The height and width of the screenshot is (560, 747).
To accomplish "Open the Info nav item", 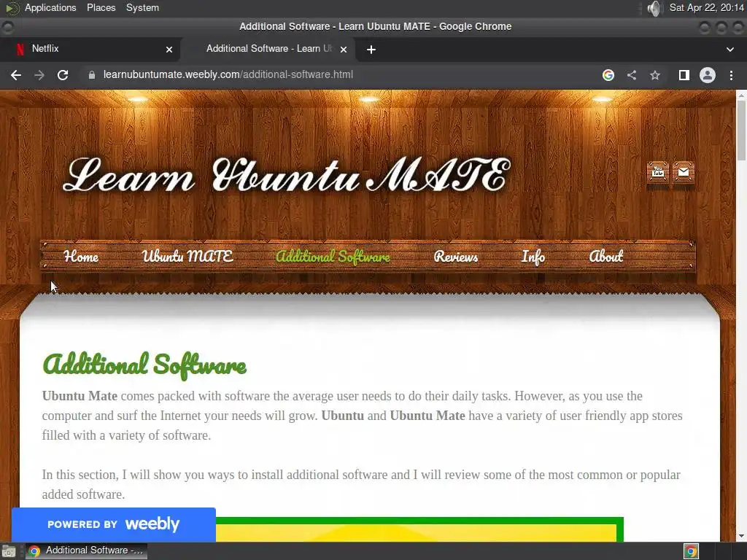I will 533,257.
